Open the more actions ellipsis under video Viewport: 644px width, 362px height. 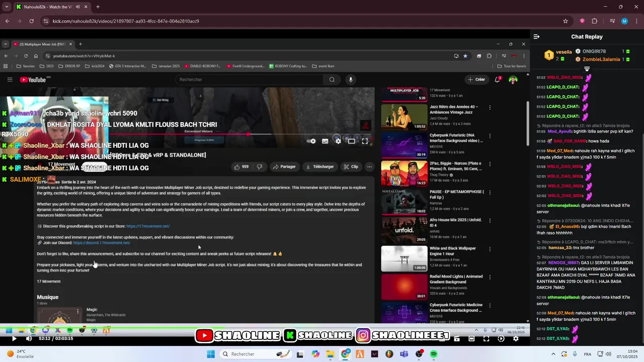click(x=369, y=166)
